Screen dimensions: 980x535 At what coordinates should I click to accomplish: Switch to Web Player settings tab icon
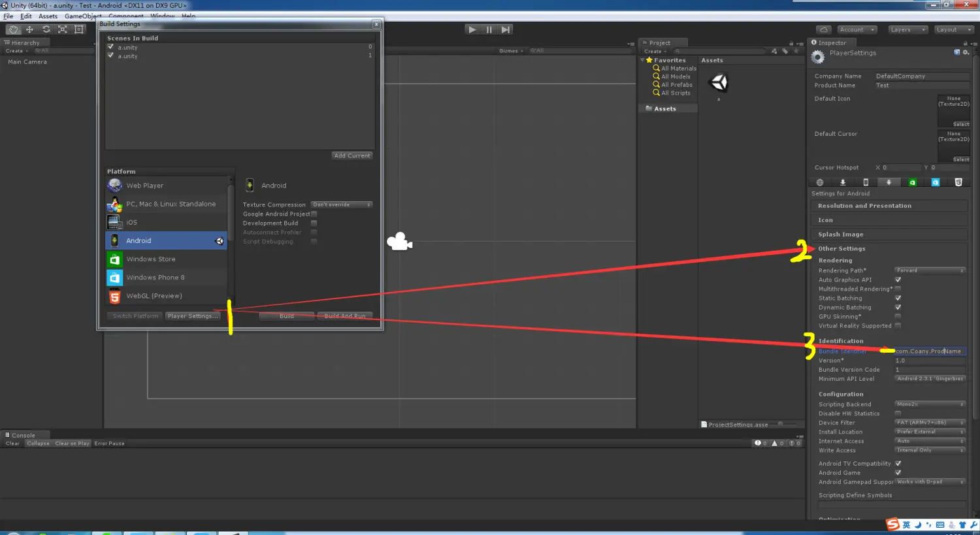pyautogui.click(x=820, y=182)
